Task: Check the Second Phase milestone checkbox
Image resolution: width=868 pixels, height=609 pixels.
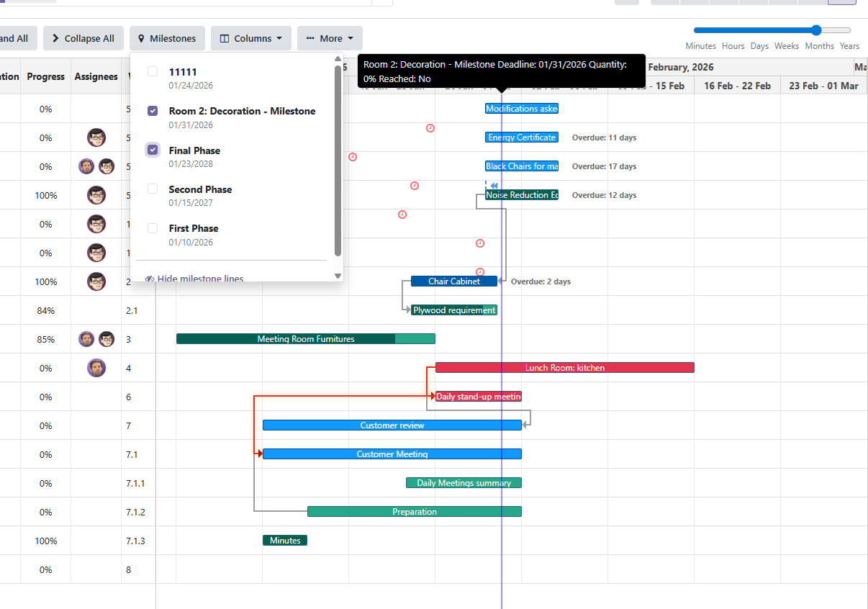Action: point(153,189)
